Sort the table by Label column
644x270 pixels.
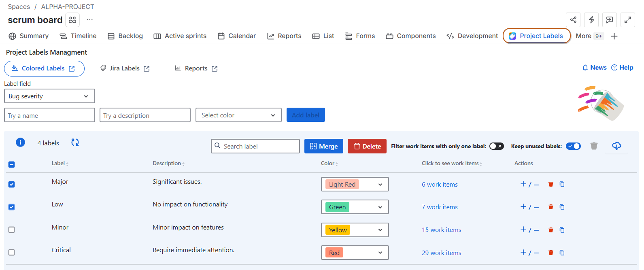[60, 164]
